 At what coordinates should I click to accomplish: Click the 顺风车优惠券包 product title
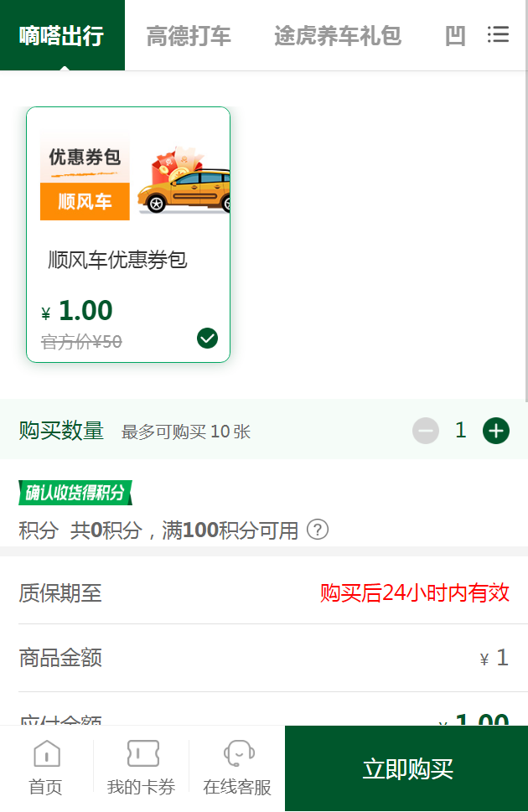point(117,260)
